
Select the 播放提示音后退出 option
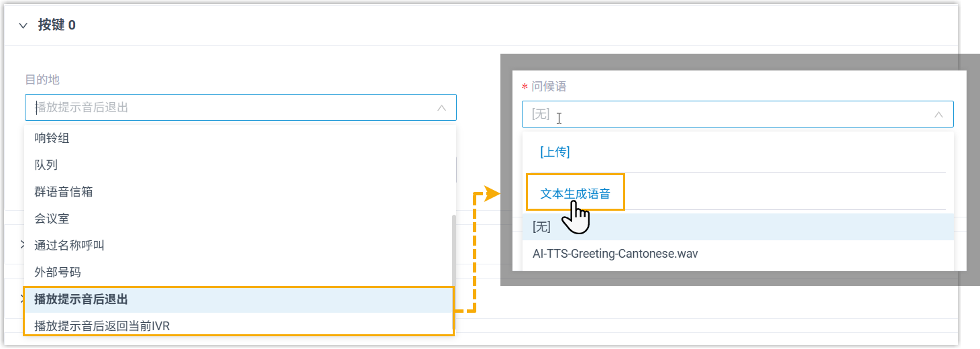pyautogui.click(x=80, y=299)
